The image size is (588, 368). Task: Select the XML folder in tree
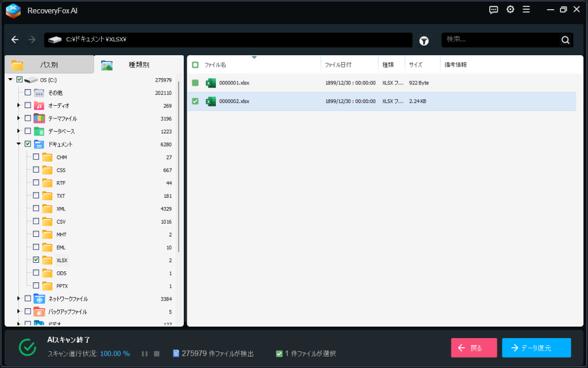(x=61, y=209)
